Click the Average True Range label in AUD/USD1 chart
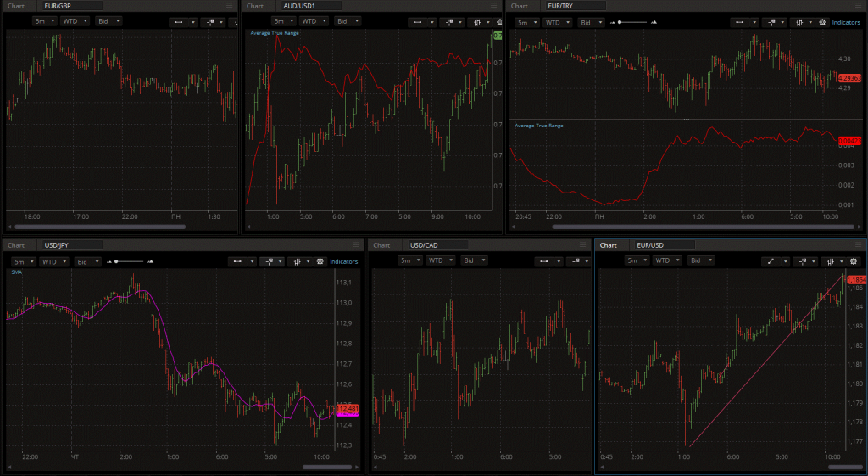Image resolution: width=868 pixels, height=476 pixels. [x=275, y=33]
